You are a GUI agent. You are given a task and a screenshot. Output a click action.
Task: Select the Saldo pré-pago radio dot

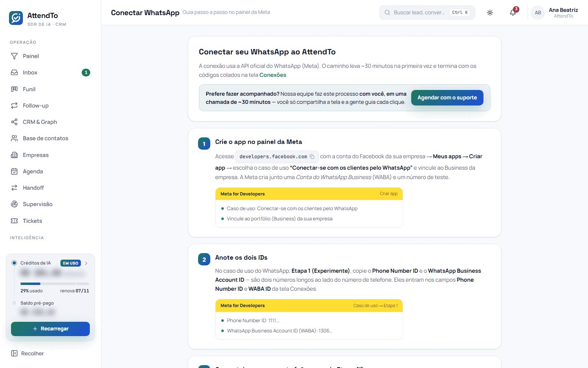[x=14, y=303]
